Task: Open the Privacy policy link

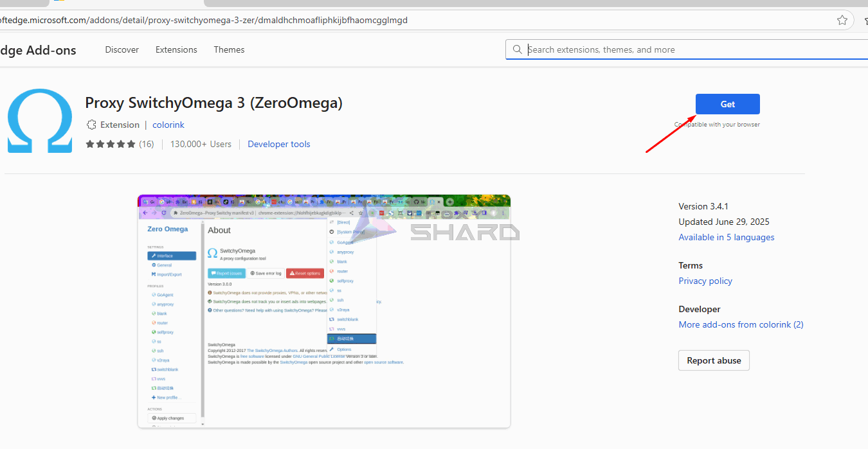Action: tap(705, 281)
